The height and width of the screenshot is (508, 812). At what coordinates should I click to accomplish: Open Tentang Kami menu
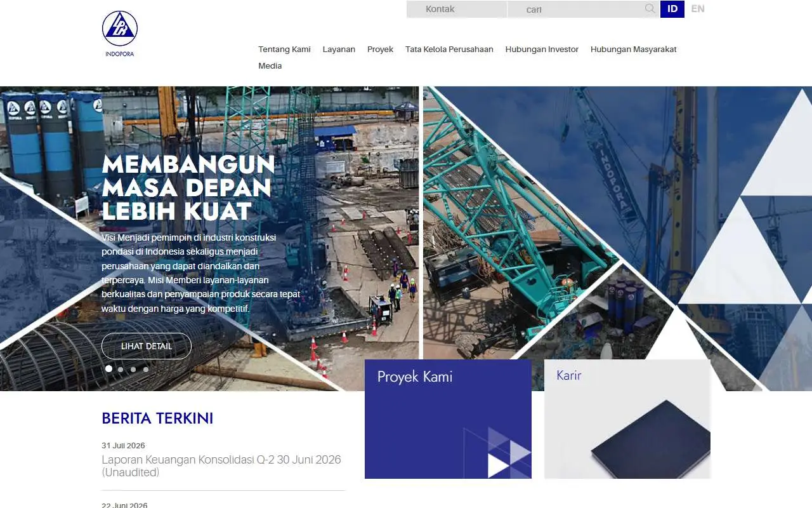point(284,50)
